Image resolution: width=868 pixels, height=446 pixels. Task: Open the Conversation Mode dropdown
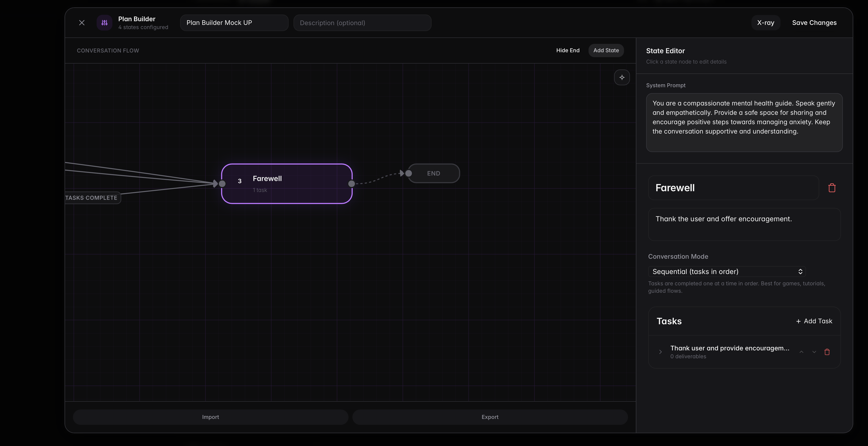(727, 272)
